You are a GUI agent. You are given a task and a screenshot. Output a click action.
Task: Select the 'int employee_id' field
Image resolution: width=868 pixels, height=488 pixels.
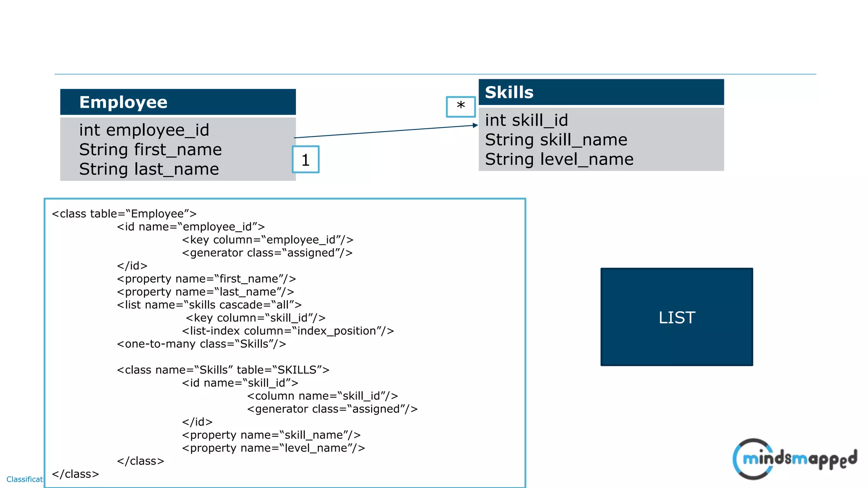(x=144, y=130)
